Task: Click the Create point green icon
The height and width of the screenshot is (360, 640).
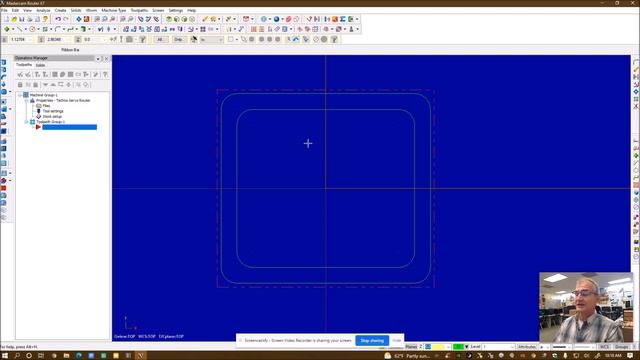Action: tap(7, 29)
